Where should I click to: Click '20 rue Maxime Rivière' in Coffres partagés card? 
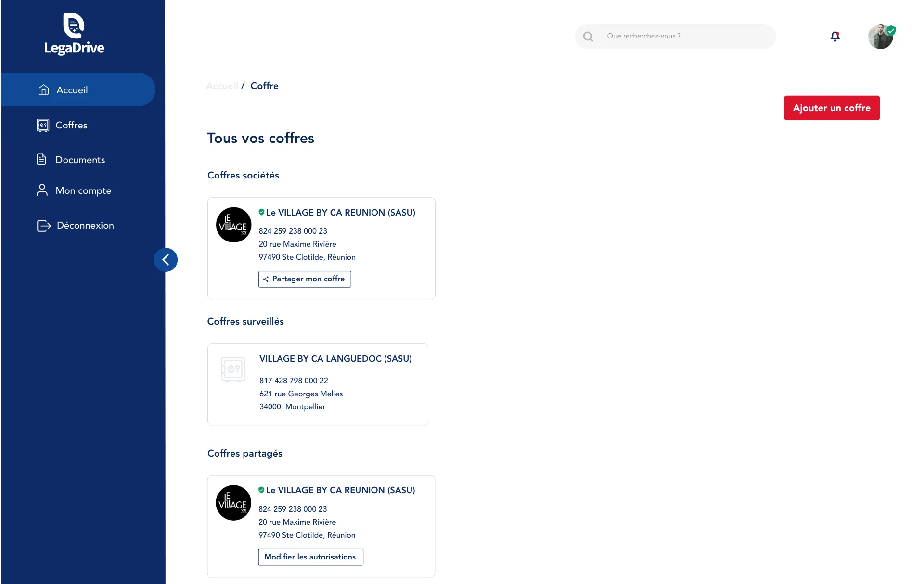point(297,522)
